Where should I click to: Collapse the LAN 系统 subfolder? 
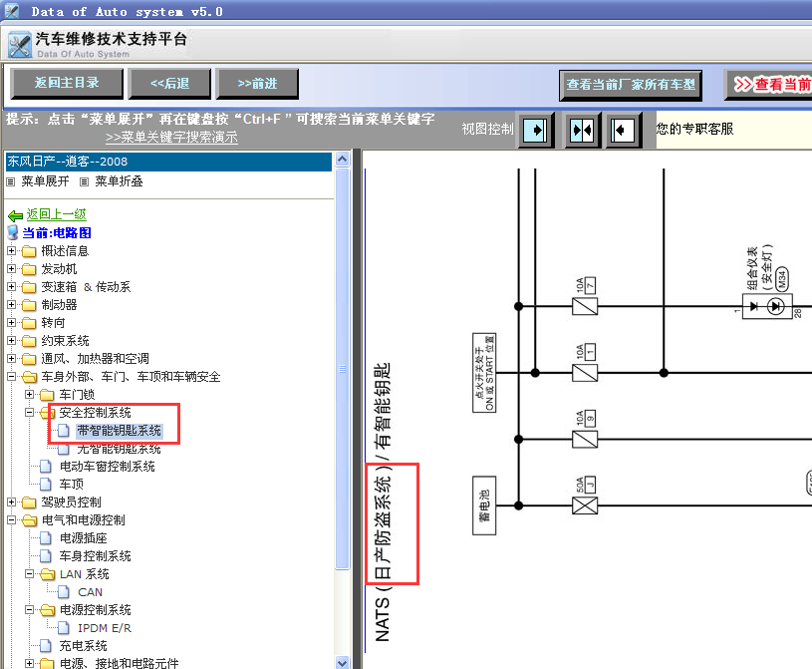tap(30, 573)
